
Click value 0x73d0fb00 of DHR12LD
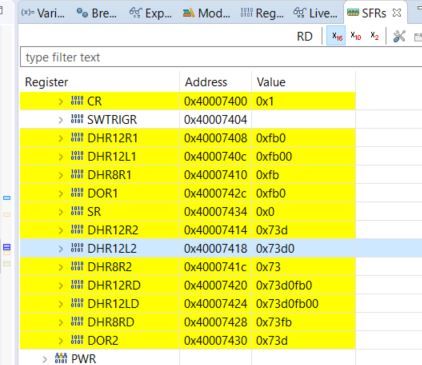click(287, 304)
